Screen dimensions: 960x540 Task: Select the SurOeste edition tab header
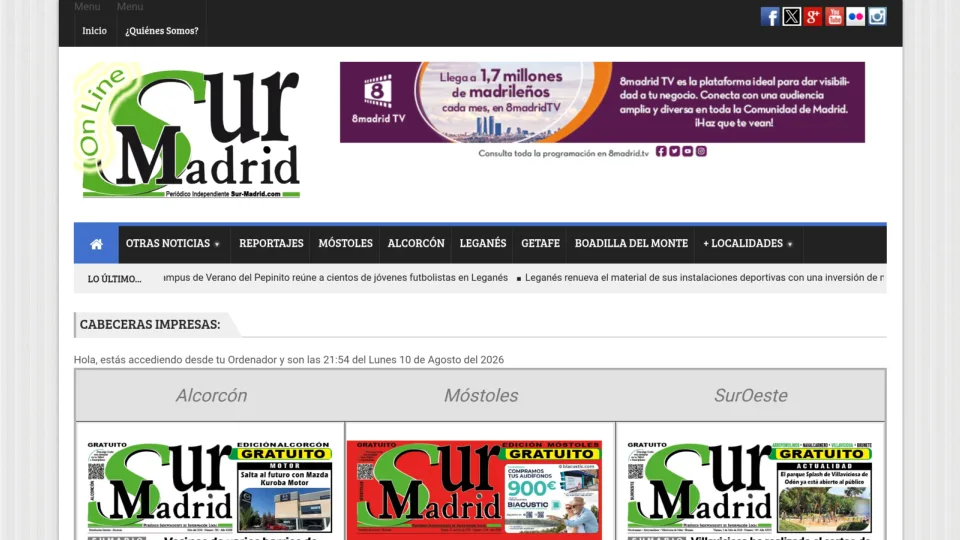751,396
